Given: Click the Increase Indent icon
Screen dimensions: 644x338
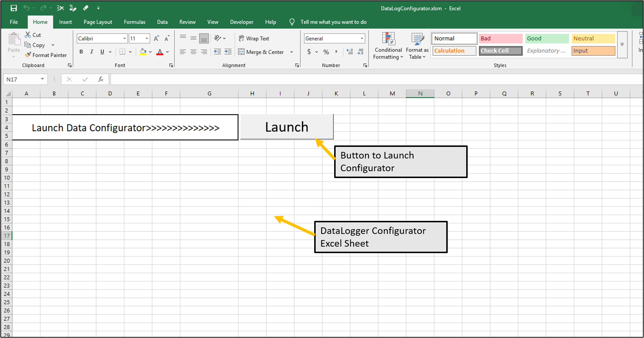Looking at the screenshot, I should pyautogui.click(x=228, y=52).
